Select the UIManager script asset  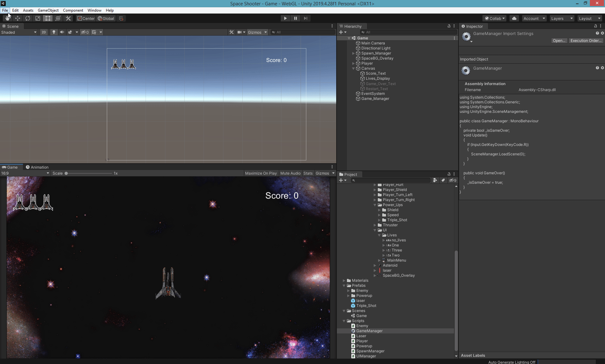tap(366, 356)
